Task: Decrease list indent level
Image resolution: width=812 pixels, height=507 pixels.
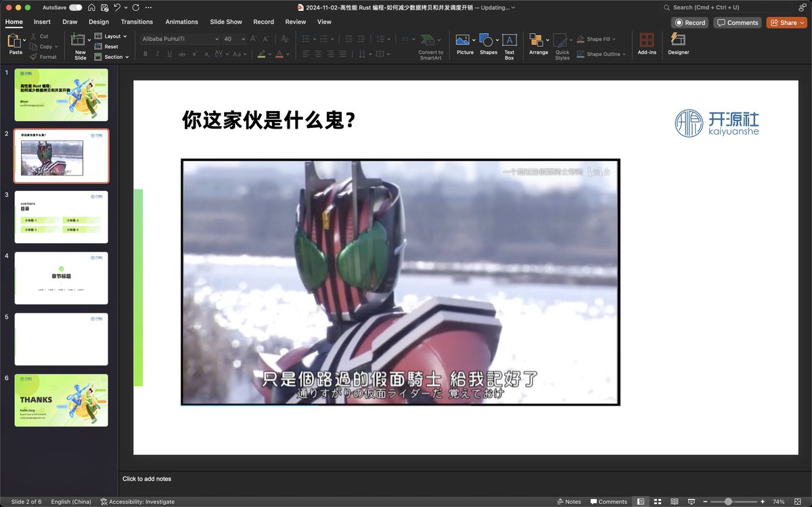Action: (349, 39)
